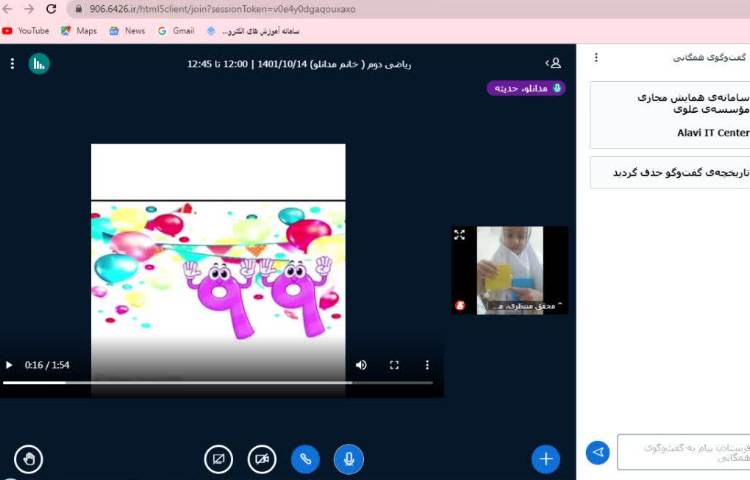Click the blue plus actions button

[545, 459]
